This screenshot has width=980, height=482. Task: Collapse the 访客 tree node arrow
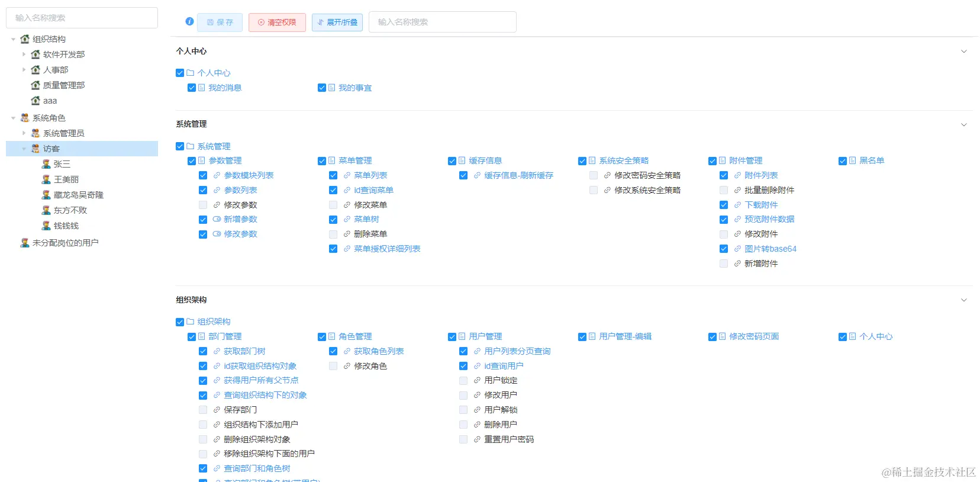pyautogui.click(x=24, y=149)
